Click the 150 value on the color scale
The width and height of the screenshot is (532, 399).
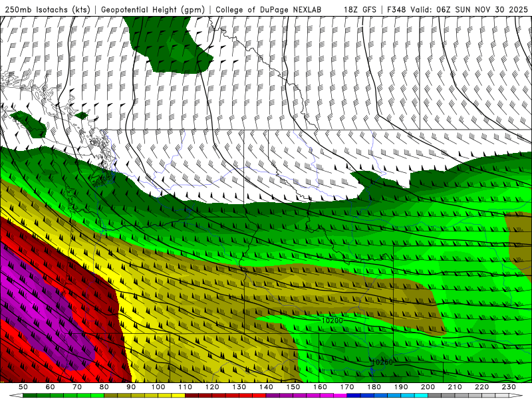(293, 387)
